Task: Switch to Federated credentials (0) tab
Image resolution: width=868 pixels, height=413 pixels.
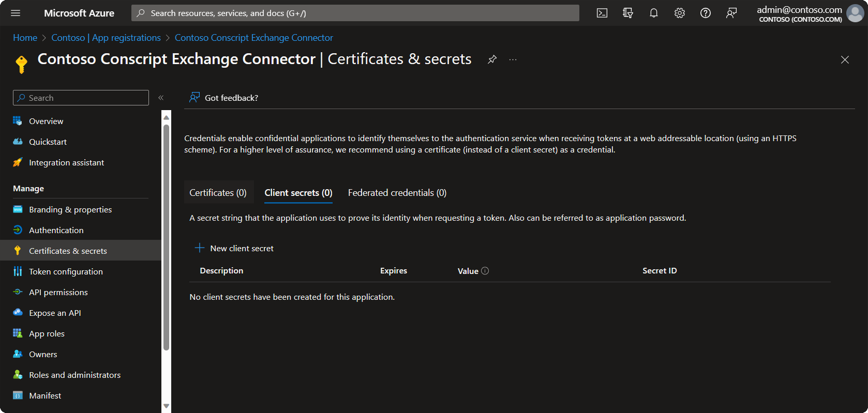Action: (397, 193)
